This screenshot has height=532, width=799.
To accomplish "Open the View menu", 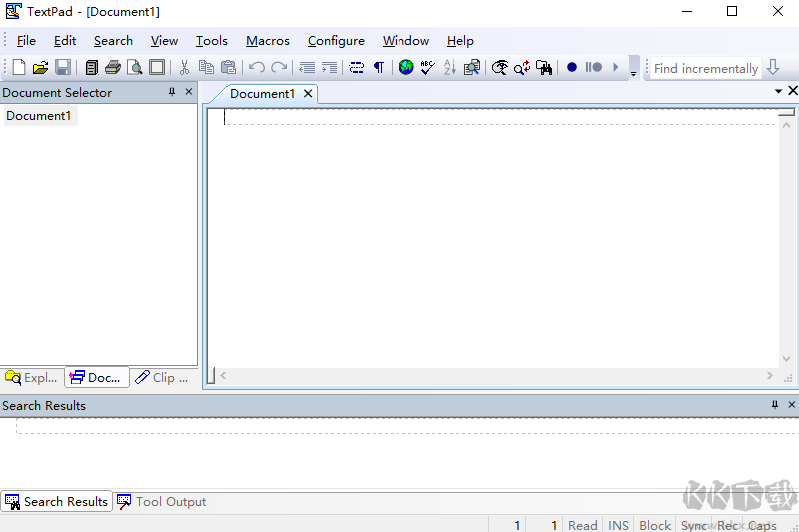I will 164,41.
